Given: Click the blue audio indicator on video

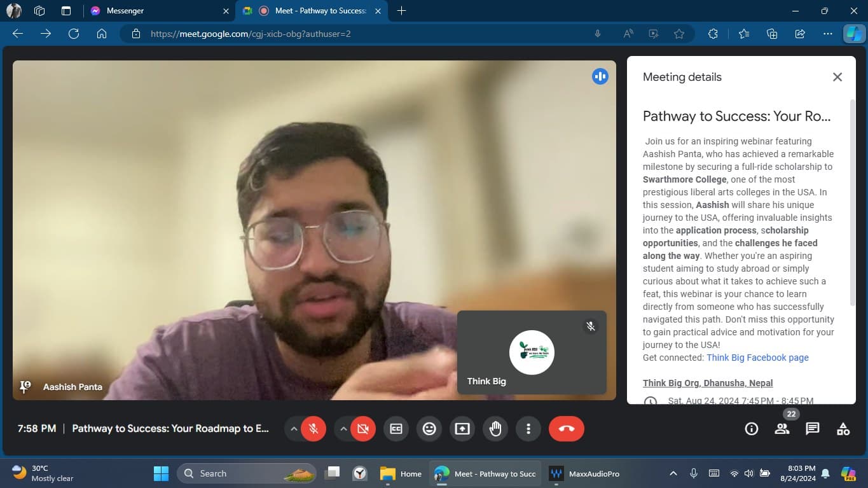Looking at the screenshot, I should (x=600, y=77).
